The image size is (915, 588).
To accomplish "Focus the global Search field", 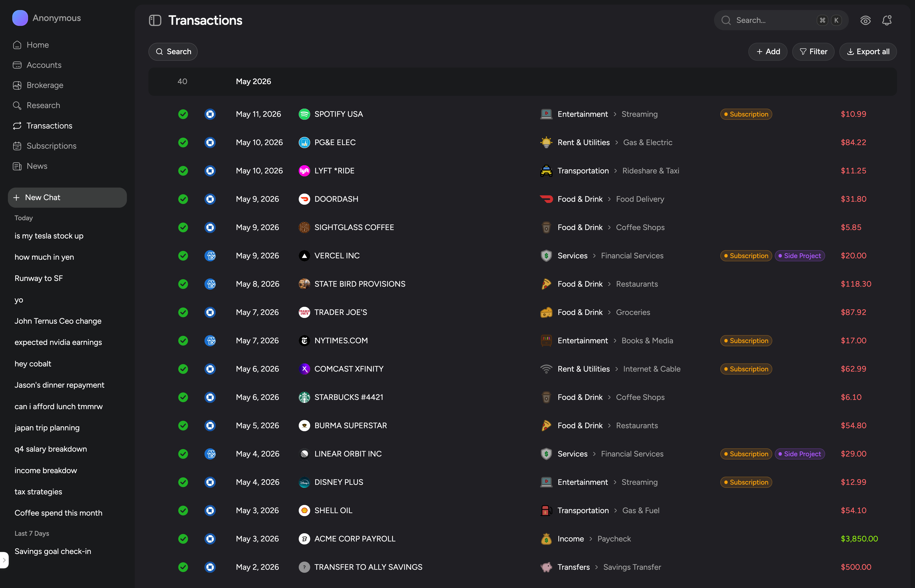I will coord(781,20).
